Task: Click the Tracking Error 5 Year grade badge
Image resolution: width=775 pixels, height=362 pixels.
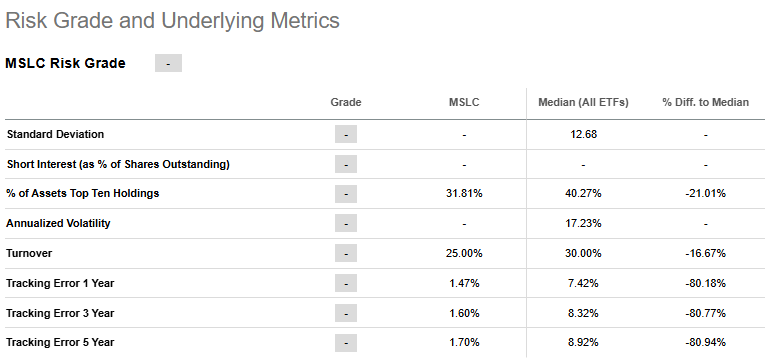Action: (x=345, y=343)
